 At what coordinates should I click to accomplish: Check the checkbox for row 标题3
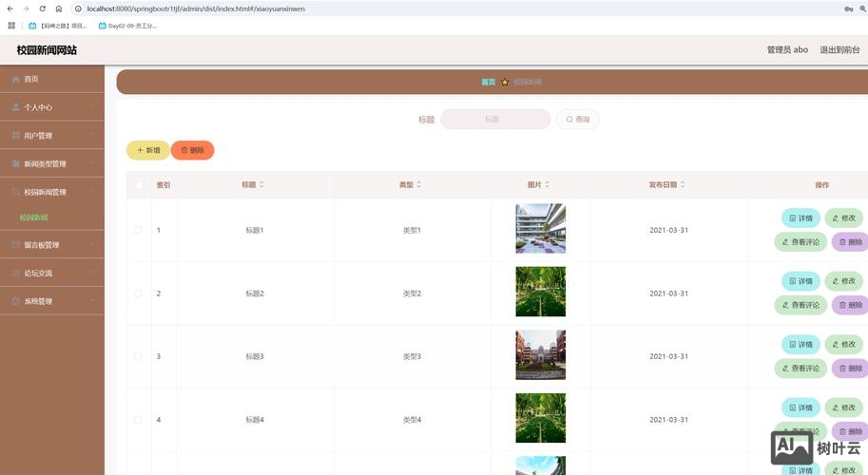pyautogui.click(x=138, y=356)
